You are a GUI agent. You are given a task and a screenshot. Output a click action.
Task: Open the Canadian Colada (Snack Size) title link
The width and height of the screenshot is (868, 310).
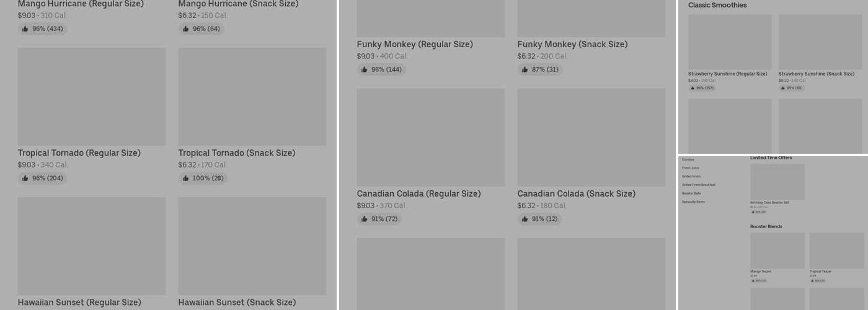click(x=576, y=194)
